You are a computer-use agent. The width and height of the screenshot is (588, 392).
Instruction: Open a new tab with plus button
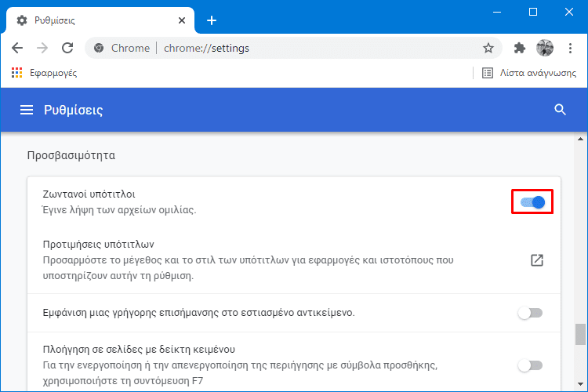(212, 20)
